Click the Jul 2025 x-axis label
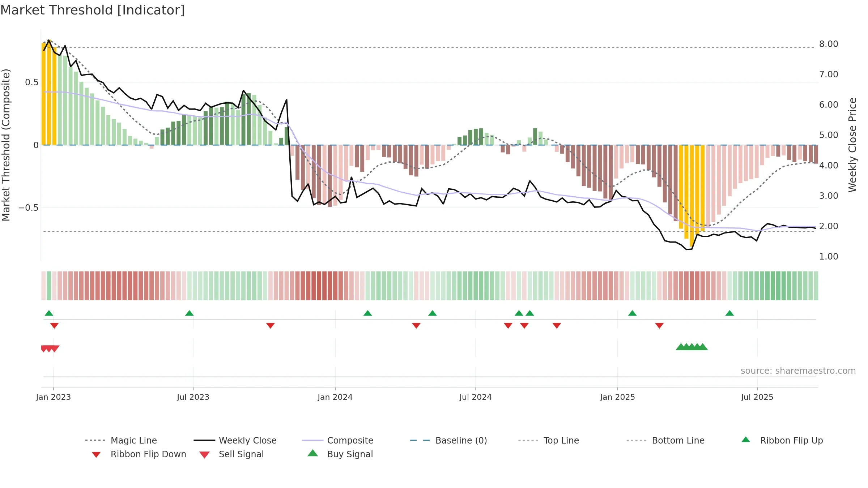868x488 pixels. (x=757, y=397)
